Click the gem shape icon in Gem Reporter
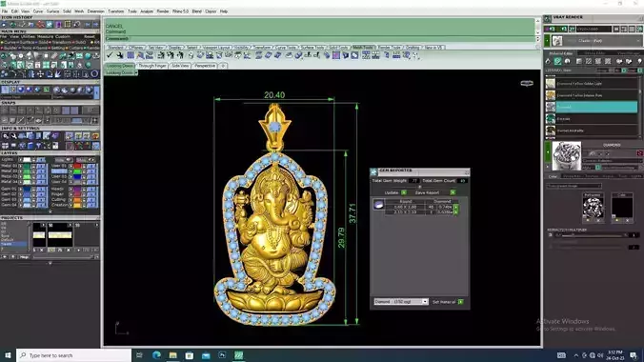Screen dimensions: 644x362 click(x=378, y=204)
